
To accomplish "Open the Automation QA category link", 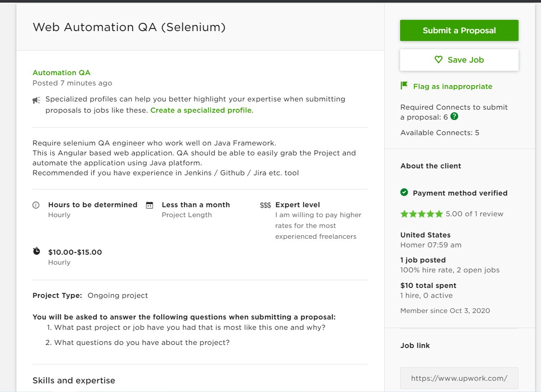I will [61, 73].
